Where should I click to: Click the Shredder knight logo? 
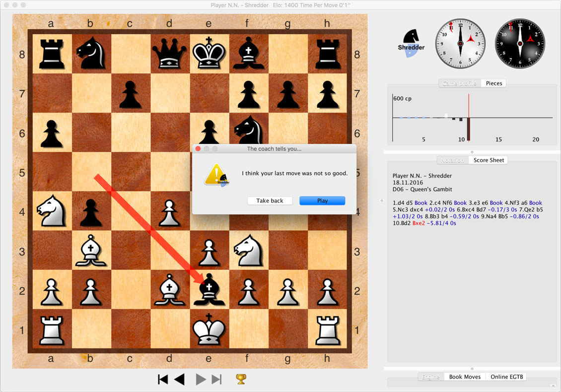411,43
